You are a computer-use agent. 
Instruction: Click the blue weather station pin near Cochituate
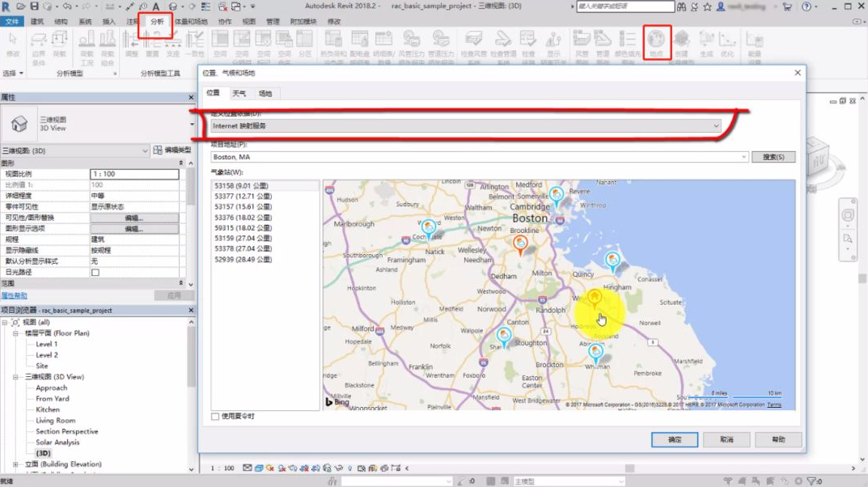click(430, 228)
